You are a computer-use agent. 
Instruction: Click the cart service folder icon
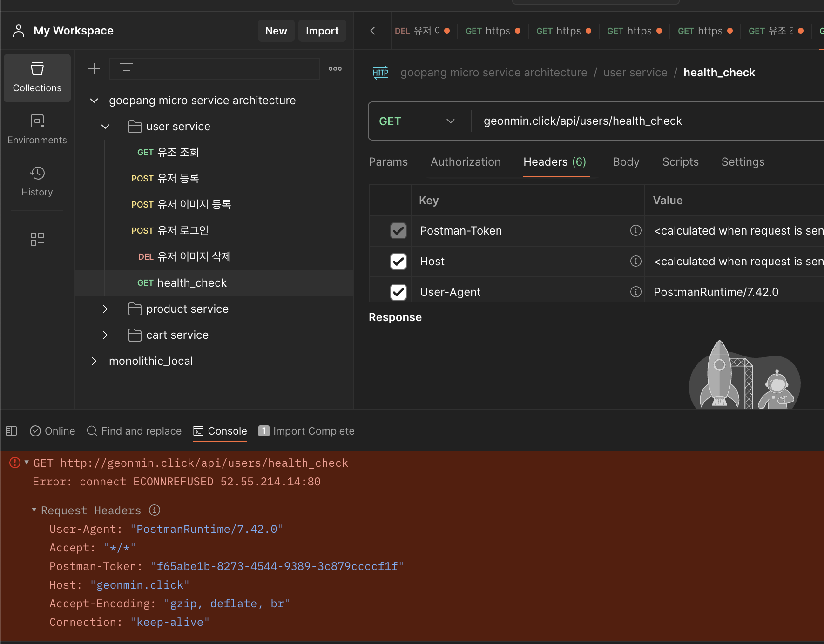tap(135, 335)
